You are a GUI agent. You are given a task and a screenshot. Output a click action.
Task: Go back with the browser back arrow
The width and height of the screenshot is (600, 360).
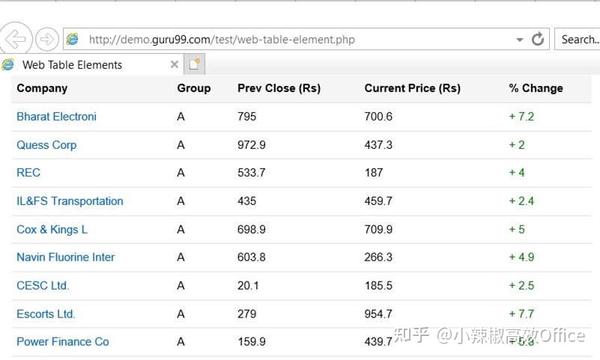click(15, 39)
